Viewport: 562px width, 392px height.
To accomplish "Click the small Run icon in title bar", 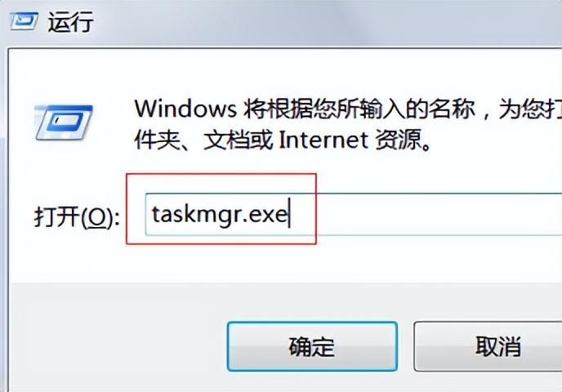I will (x=24, y=21).
